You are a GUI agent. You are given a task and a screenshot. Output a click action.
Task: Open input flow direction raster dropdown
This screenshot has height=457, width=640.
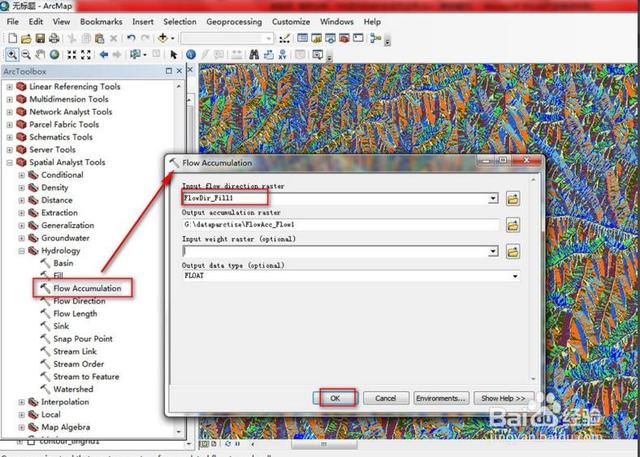click(x=493, y=199)
